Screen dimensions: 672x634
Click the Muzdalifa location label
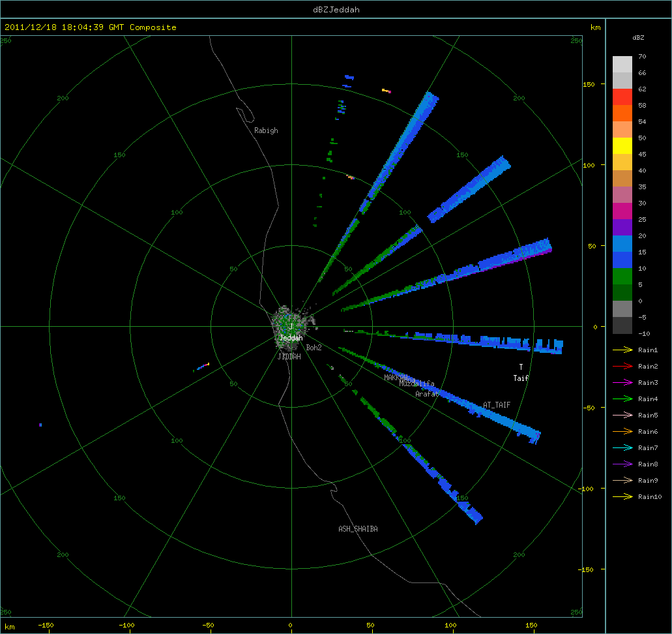click(416, 384)
